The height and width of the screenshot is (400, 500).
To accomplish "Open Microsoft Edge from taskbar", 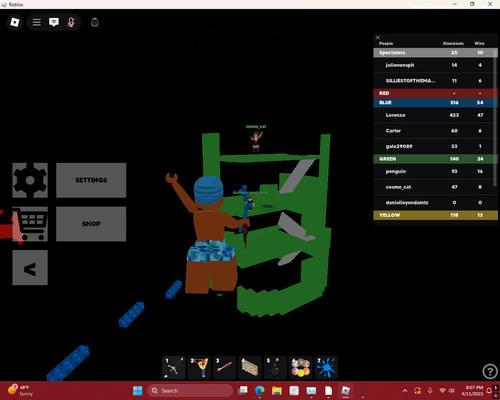I will (x=260, y=391).
